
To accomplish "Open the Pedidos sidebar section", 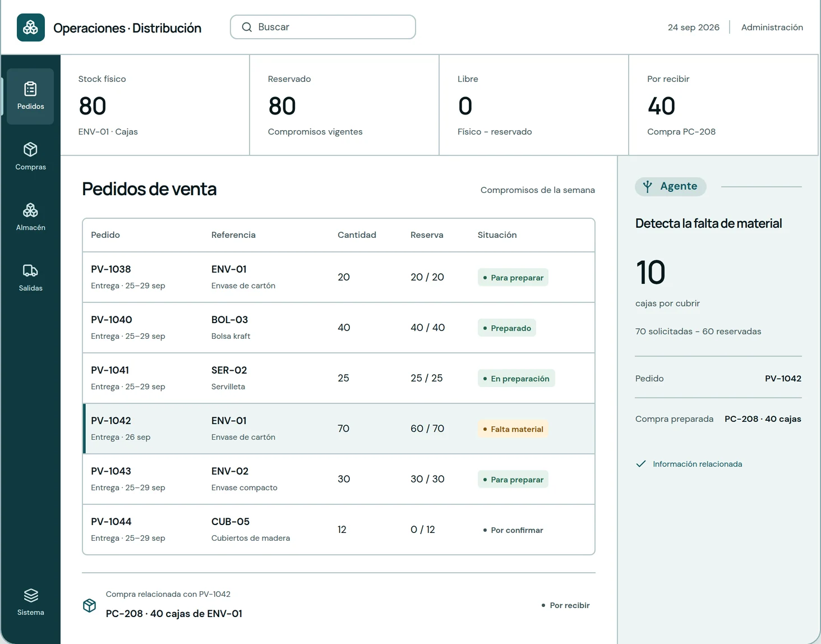I will (x=30, y=96).
